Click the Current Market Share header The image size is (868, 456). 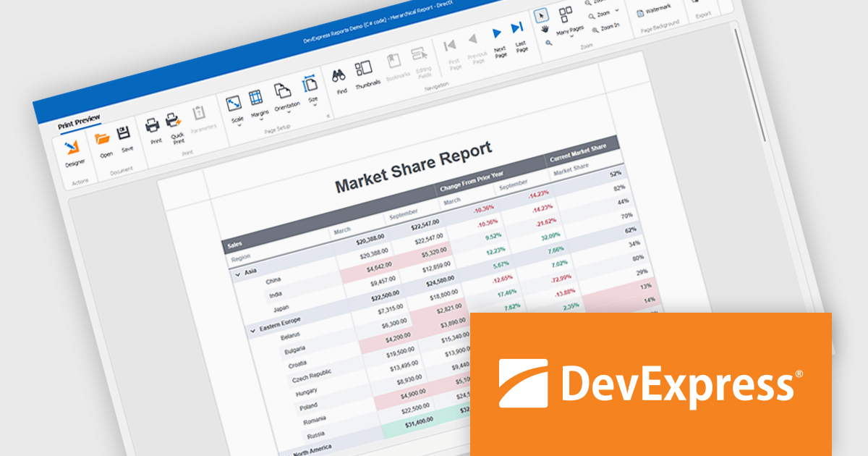pos(576,153)
